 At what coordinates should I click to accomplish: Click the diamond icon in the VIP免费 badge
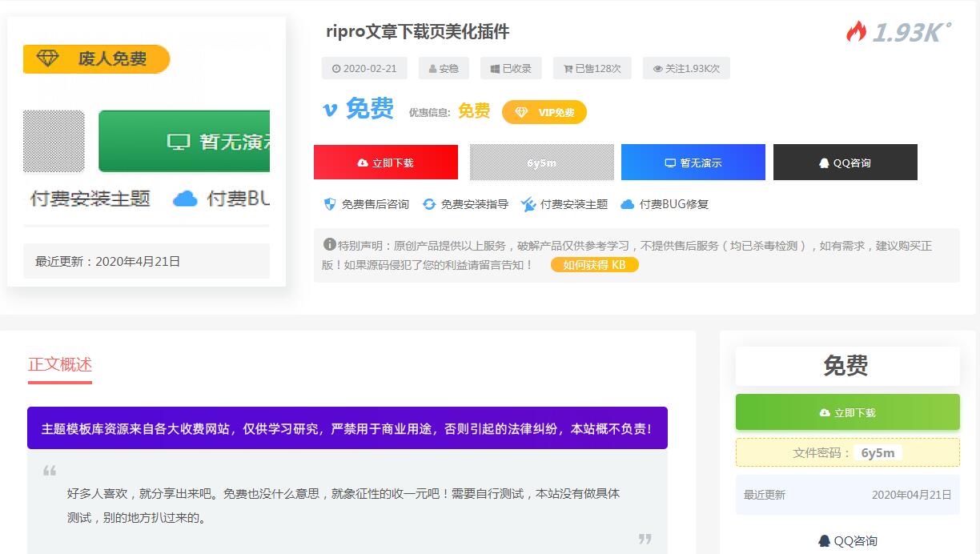(x=522, y=112)
